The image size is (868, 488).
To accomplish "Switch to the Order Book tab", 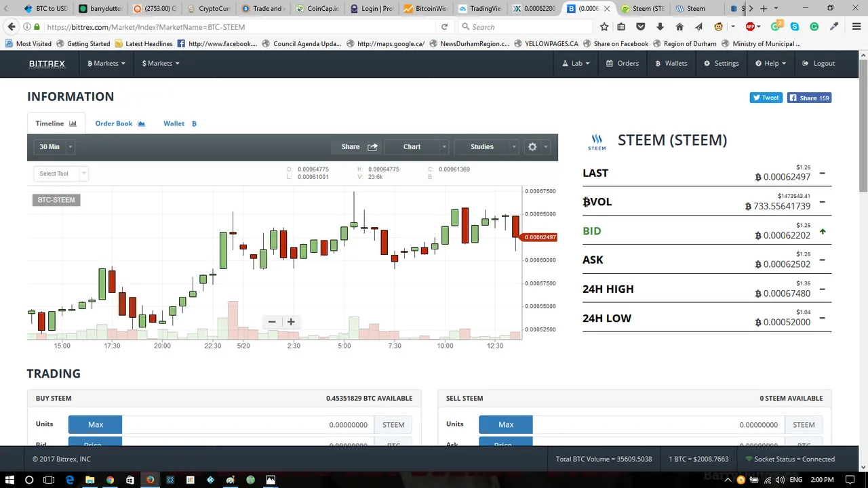I will point(120,123).
